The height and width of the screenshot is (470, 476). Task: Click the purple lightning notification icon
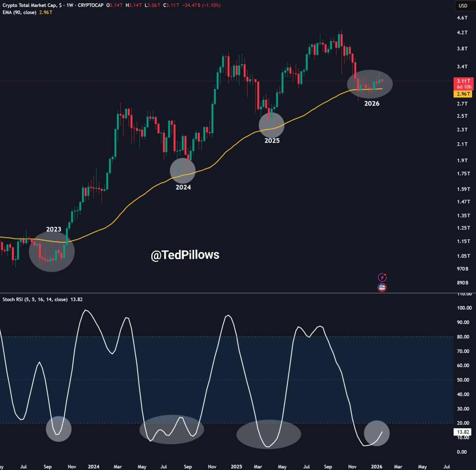click(x=382, y=276)
